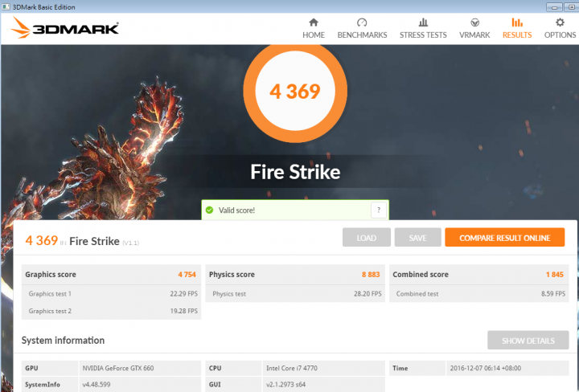The width and height of the screenshot is (579, 392).
Task: Click the question mark help button
Action: click(x=379, y=210)
